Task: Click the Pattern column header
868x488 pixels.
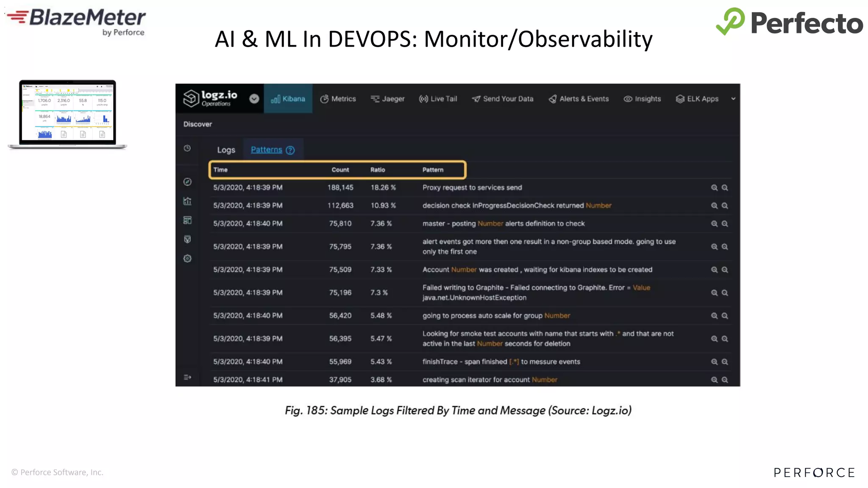Action: pos(433,170)
